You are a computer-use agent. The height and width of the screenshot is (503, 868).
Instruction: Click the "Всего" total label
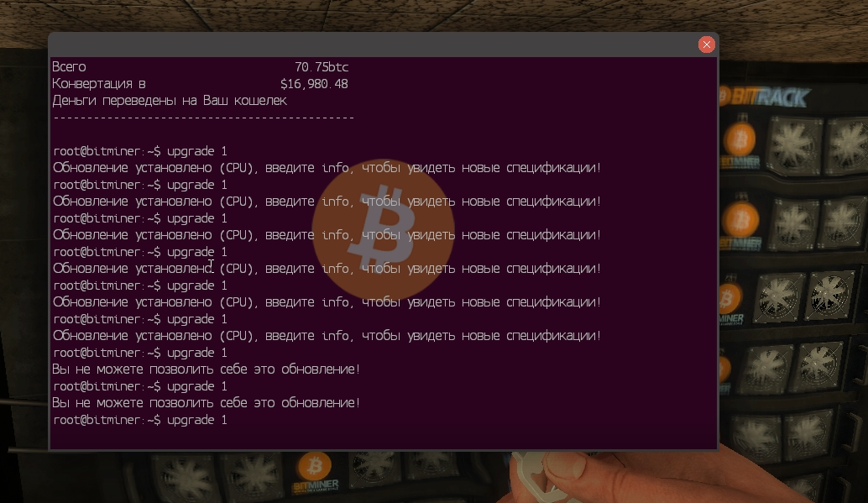(x=69, y=67)
